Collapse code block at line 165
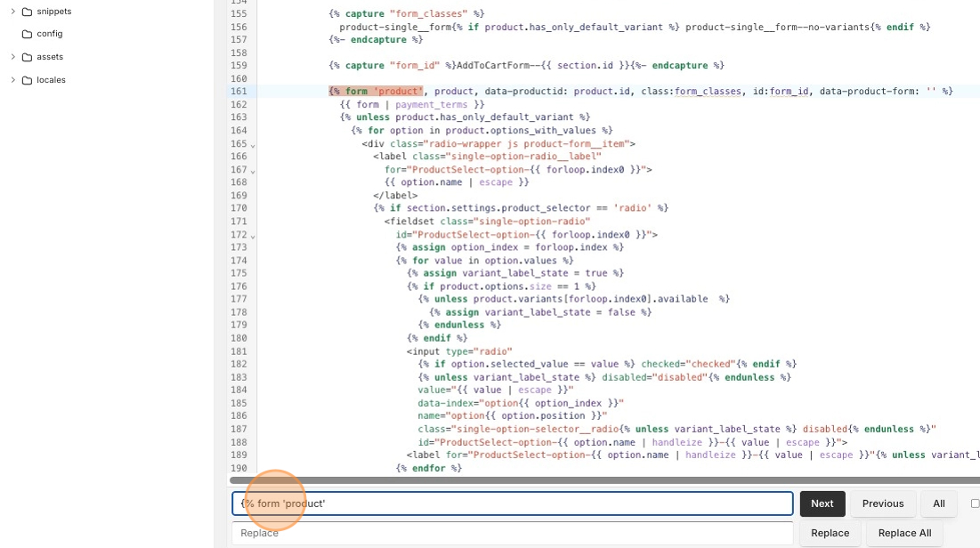 (x=253, y=145)
